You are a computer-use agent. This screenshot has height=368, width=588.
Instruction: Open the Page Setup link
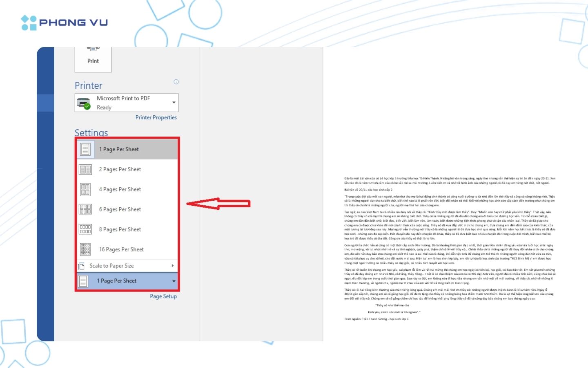coord(163,296)
